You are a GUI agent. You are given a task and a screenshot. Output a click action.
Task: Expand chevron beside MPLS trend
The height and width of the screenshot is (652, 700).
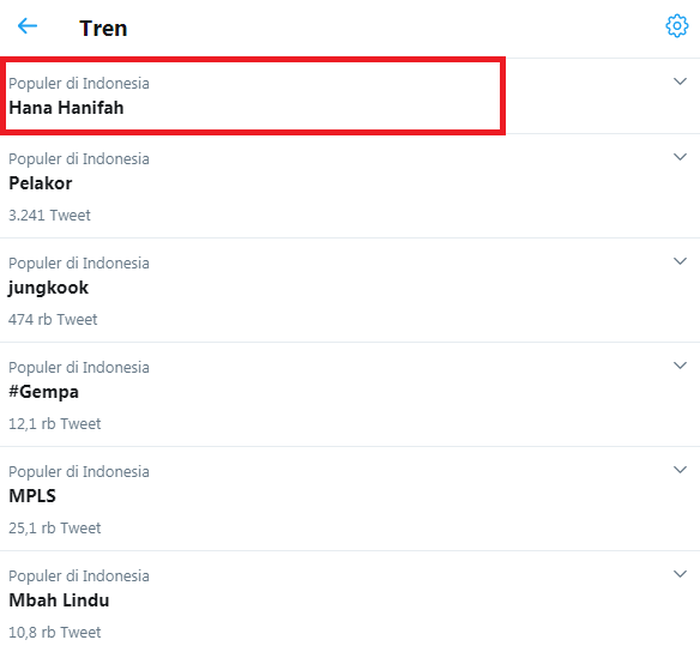coord(680,470)
